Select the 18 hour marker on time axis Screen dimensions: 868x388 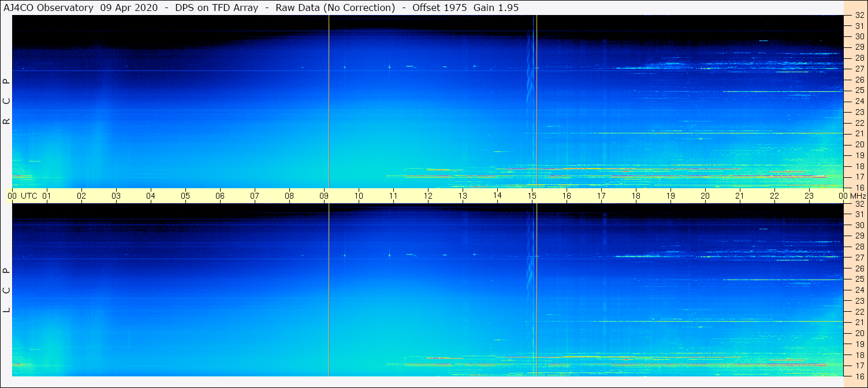pos(636,196)
